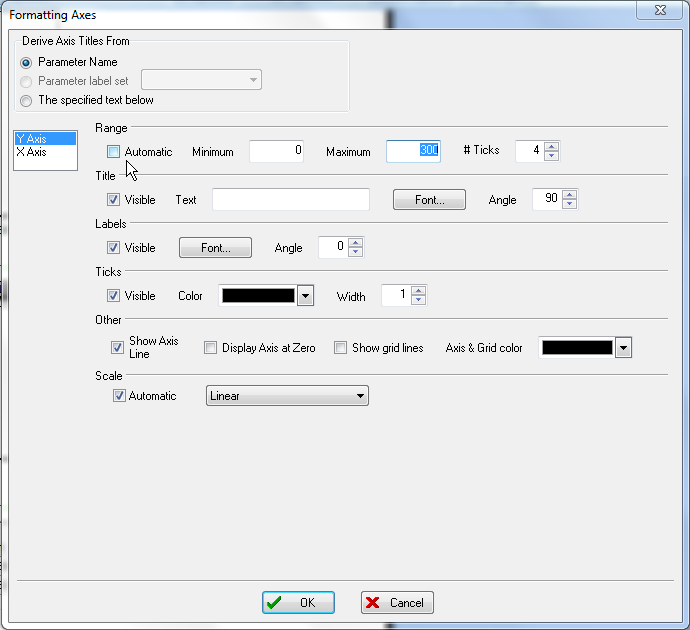Image resolution: width=690 pixels, height=630 pixels.
Task: Click the Title Text input field
Action: pos(291,199)
